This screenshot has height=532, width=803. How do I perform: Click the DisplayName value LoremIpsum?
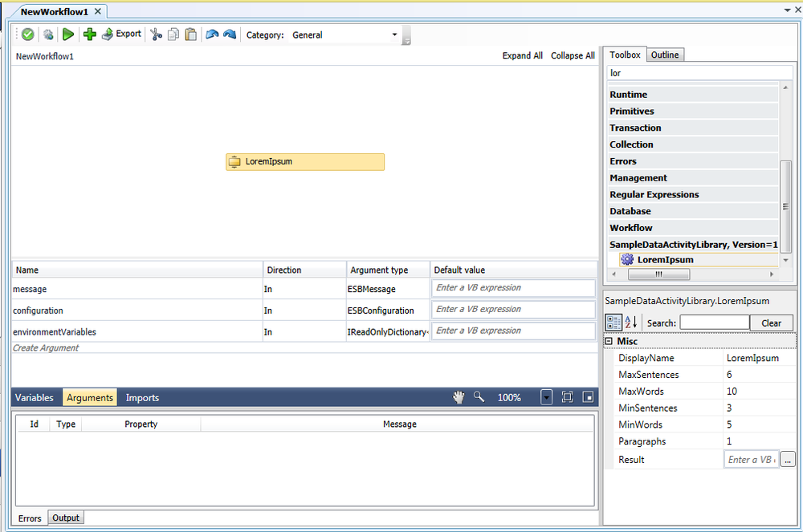[759, 358]
